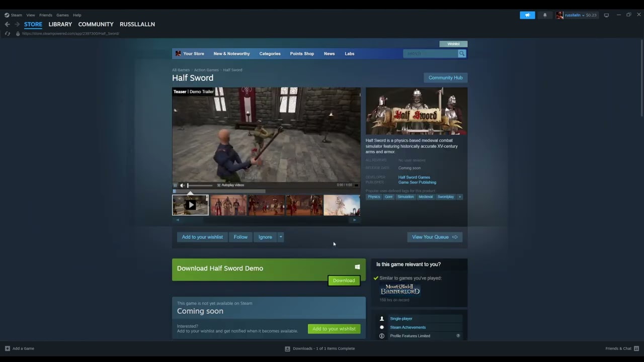Image resolution: width=644 pixels, height=362 pixels.
Task: Click View Your Queue
Action: 435,237
